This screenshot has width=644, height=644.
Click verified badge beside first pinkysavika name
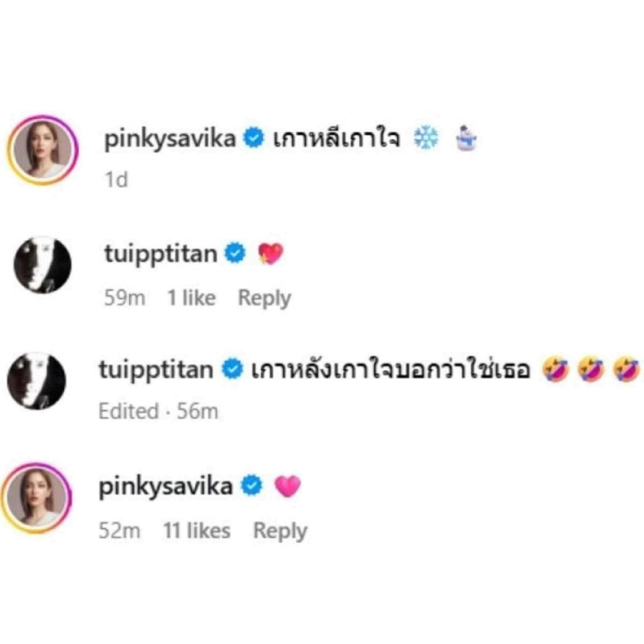[254, 138]
